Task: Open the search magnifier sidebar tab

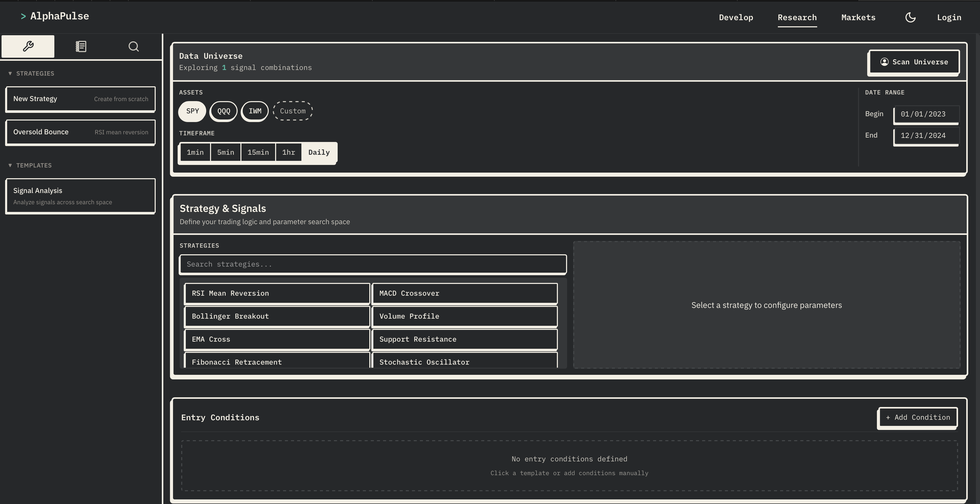Action: pos(133,46)
